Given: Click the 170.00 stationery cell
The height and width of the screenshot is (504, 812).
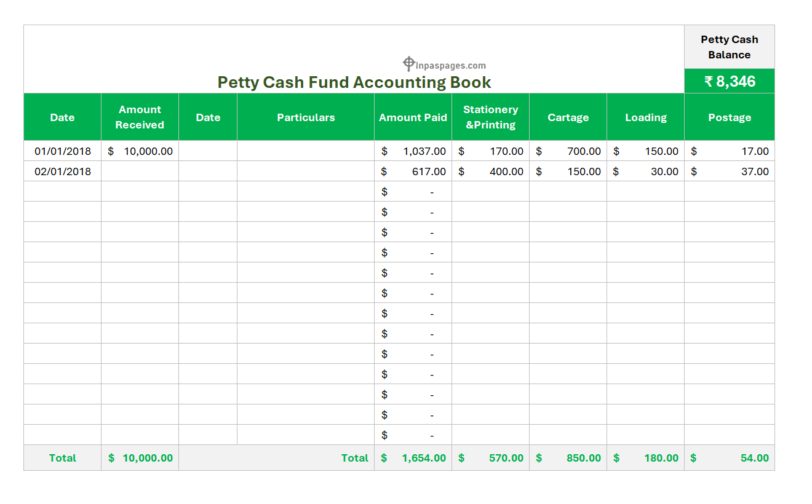Looking at the screenshot, I should coord(490,151).
